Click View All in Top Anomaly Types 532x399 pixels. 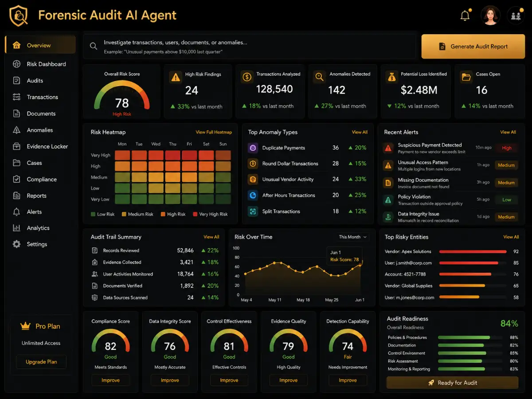[x=360, y=132]
